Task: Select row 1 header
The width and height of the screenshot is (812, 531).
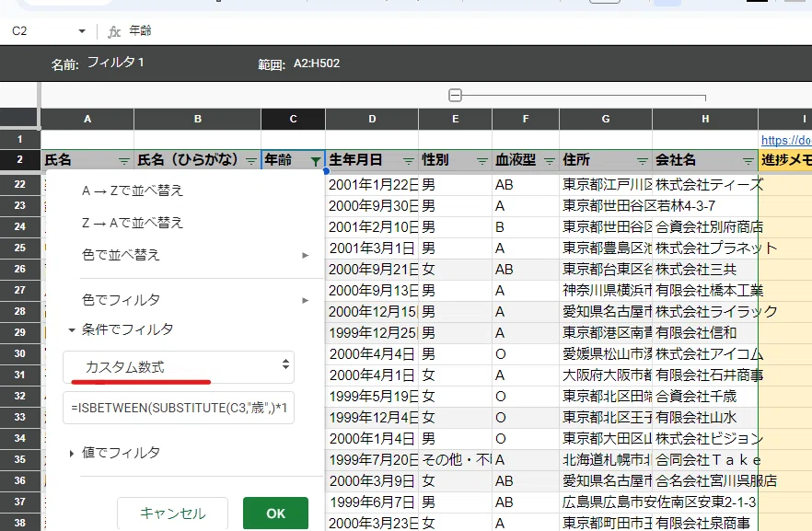Action: click(x=19, y=139)
